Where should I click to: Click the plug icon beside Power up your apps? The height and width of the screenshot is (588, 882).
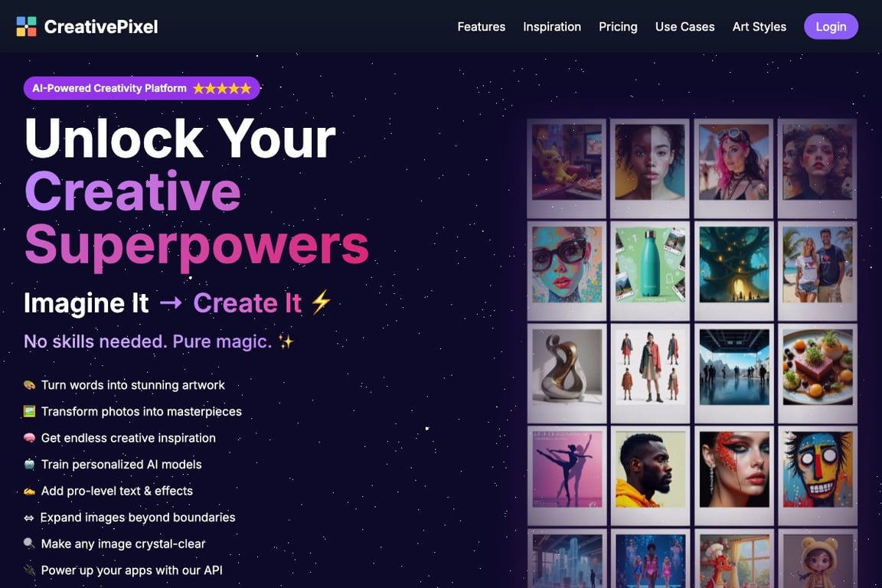point(29,570)
